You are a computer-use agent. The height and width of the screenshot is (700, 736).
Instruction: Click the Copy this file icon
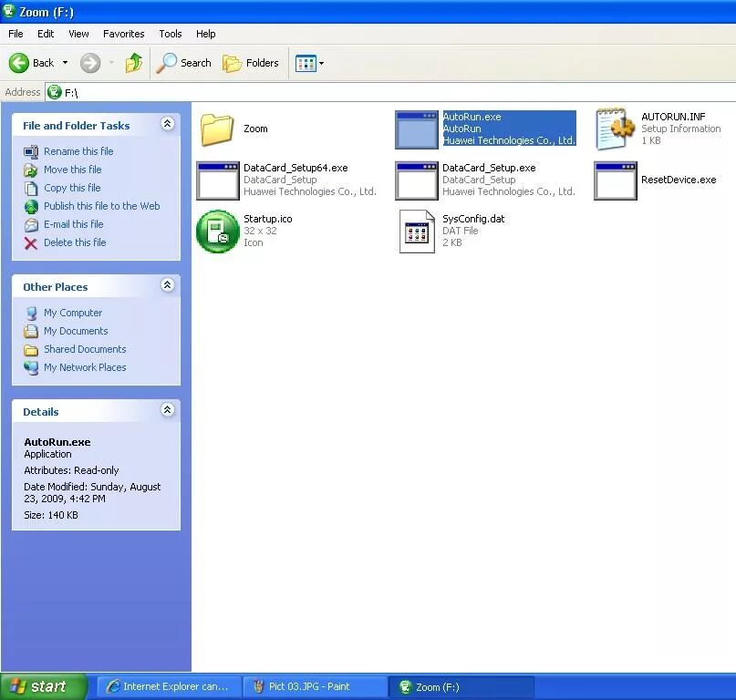click(31, 188)
